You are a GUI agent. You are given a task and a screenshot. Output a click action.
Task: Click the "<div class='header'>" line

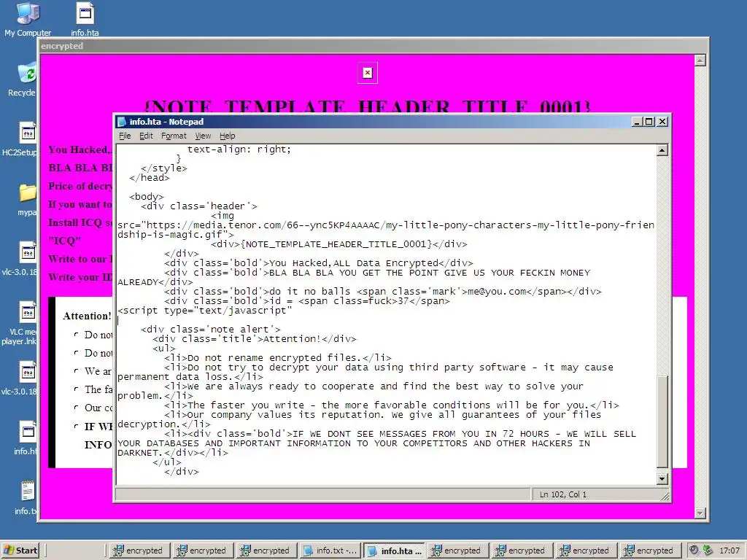199,206
